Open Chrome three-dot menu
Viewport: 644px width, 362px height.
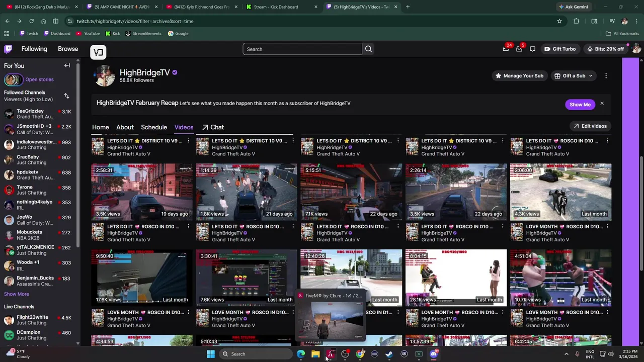tap(636, 21)
